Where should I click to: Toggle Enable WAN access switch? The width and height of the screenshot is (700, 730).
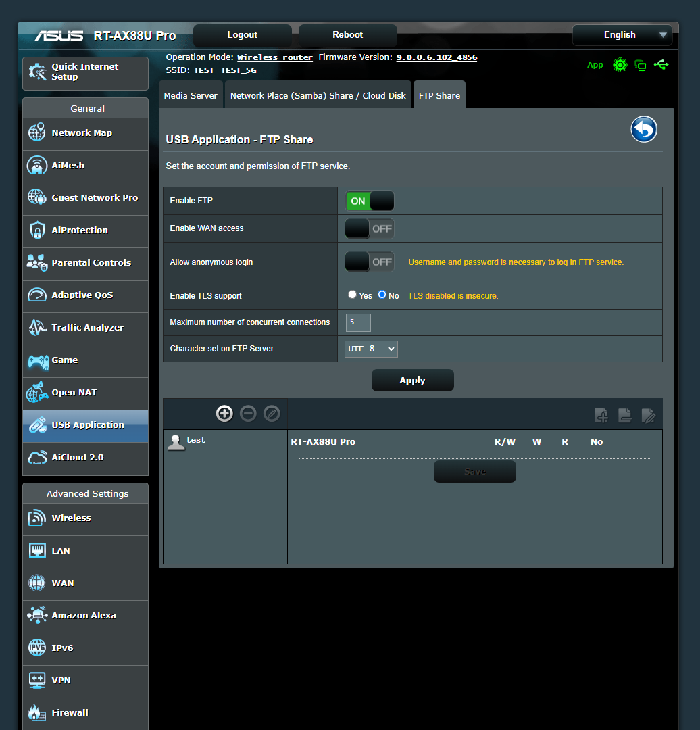(x=370, y=228)
